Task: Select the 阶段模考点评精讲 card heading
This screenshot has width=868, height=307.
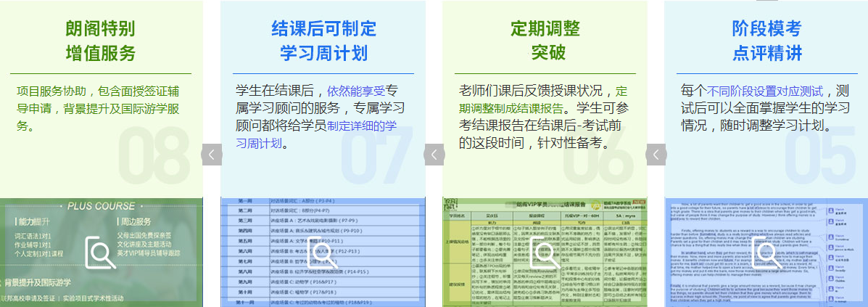Action: (x=767, y=41)
